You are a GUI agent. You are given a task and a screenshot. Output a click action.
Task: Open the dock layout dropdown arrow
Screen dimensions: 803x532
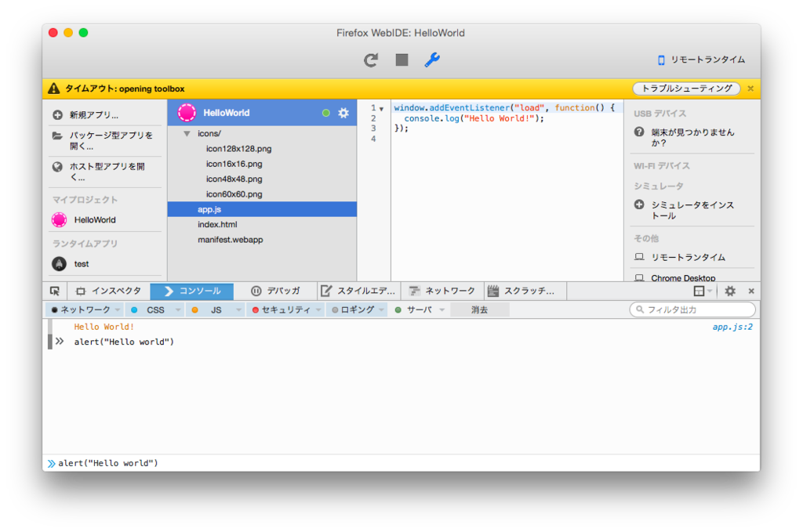pos(710,291)
